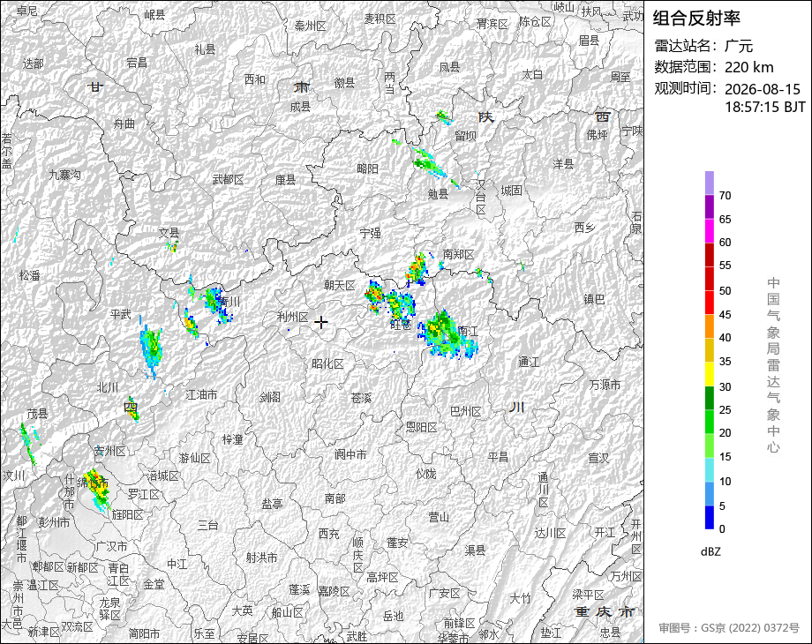Screen dimensions: 812x644
Task: Click the blue 0 dBZ legend color
Action: (709, 517)
